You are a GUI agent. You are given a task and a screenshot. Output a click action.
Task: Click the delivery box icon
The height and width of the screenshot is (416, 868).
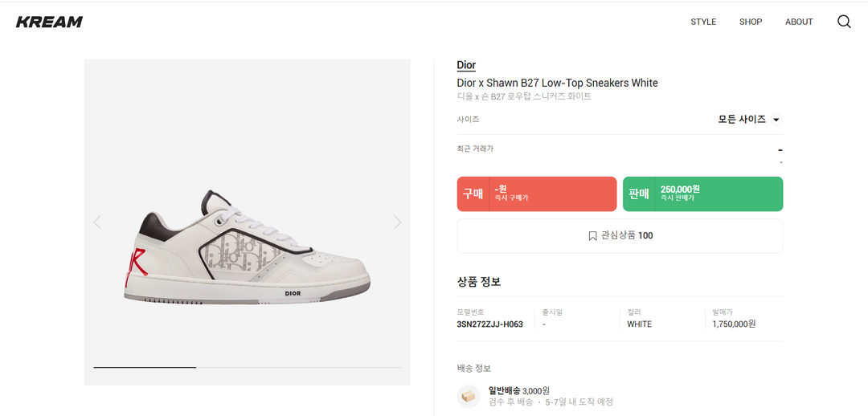[x=469, y=396]
